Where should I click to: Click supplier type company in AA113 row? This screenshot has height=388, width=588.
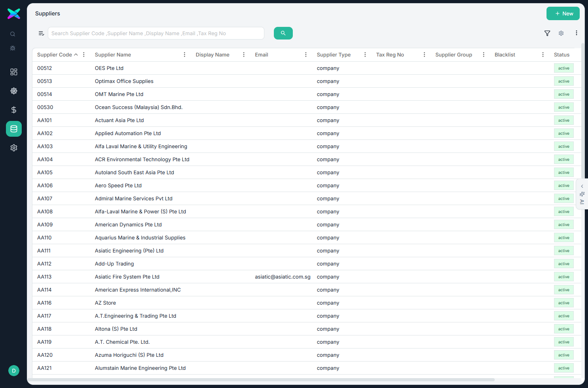click(x=328, y=277)
